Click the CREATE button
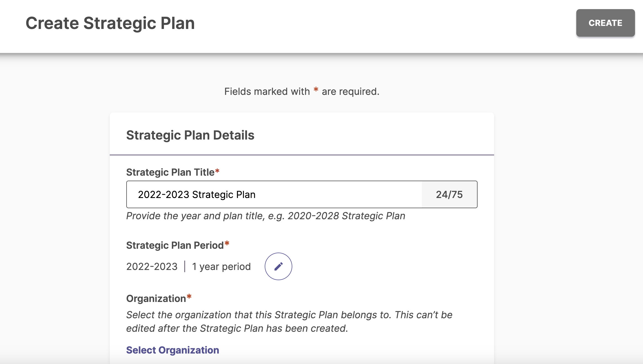The height and width of the screenshot is (364, 643). point(606,23)
